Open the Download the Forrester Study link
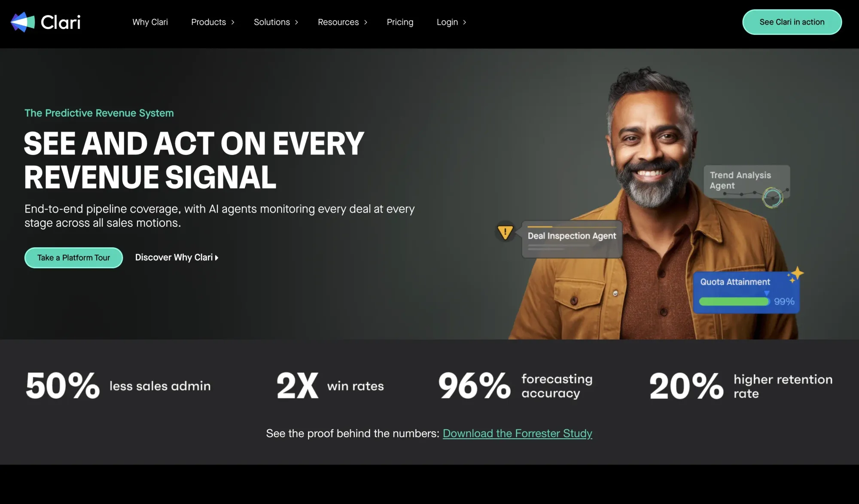 pyautogui.click(x=517, y=433)
